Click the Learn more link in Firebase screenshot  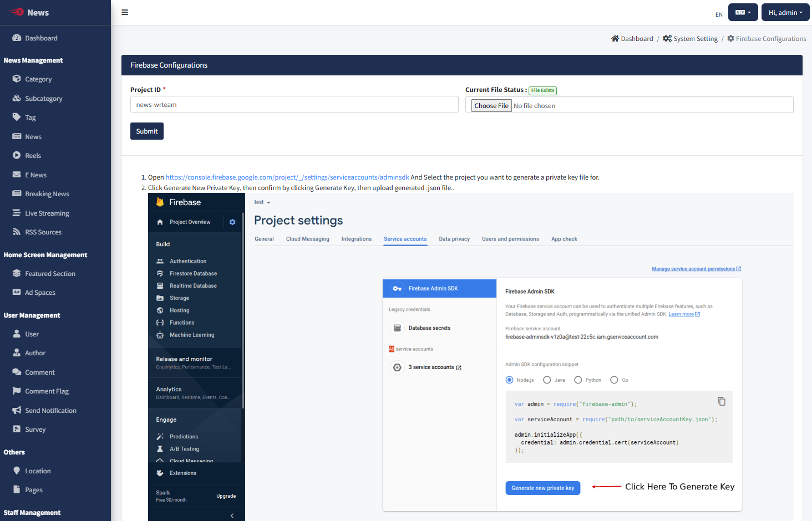coord(684,314)
